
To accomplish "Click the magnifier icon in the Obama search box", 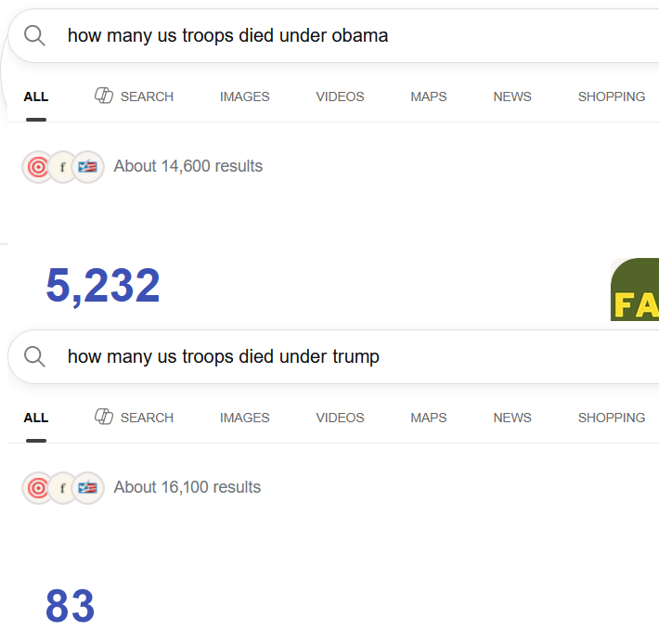I will pyautogui.click(x=34, y=35).
